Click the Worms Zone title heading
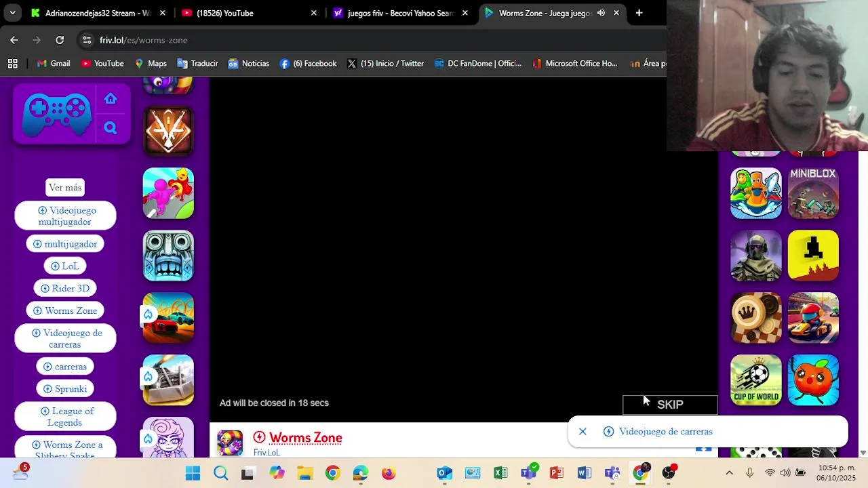 [305, 438]
